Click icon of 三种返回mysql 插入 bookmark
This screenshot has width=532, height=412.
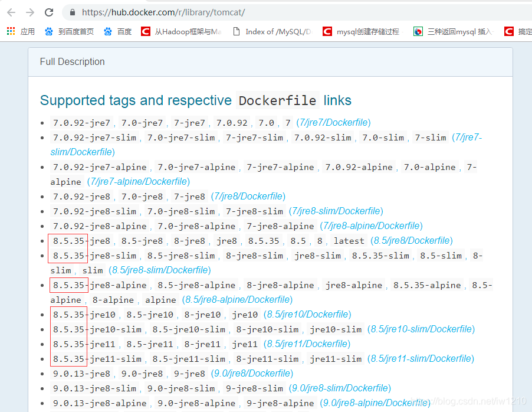(x=418, y=32)
